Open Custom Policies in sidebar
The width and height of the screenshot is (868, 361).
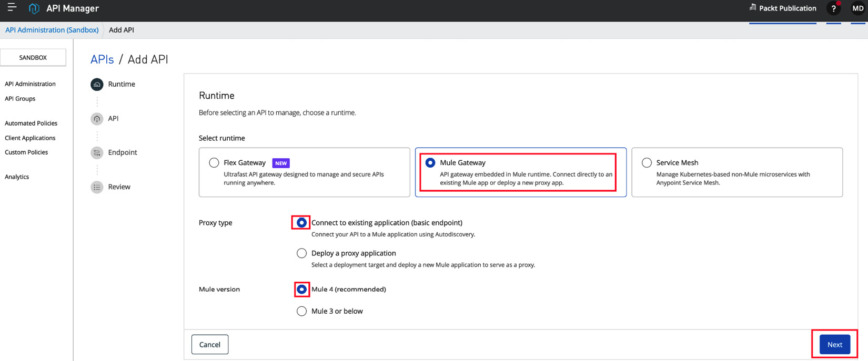pos(26,152)
